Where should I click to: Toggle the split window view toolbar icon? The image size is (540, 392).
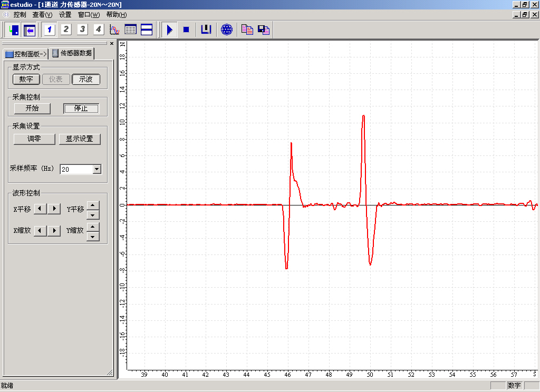pos(147,30)
